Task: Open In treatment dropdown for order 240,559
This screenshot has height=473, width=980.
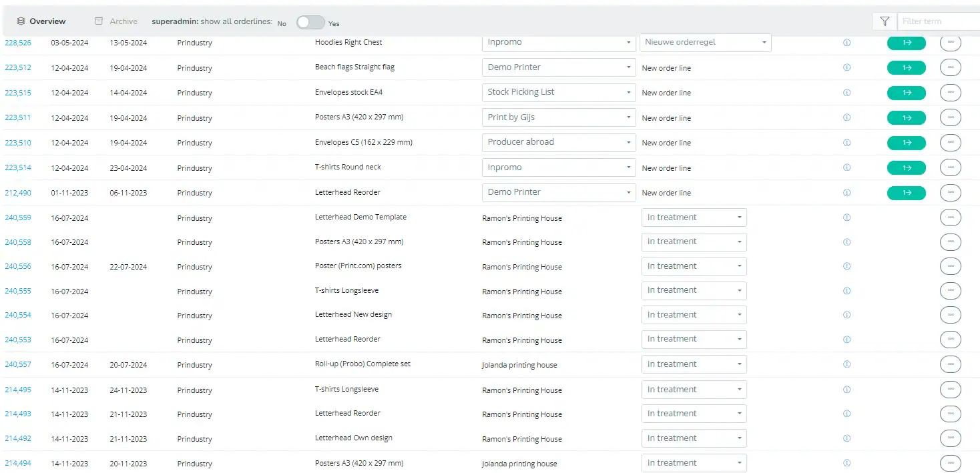Action: click(694, 217)
